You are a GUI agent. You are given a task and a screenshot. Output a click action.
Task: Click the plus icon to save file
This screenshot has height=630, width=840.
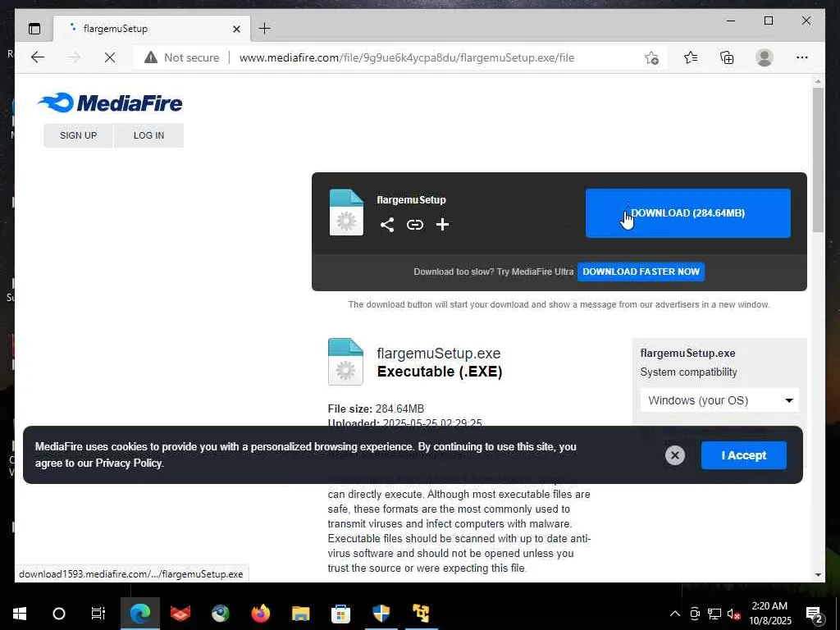pyautogui.click(x=442, y=225)
